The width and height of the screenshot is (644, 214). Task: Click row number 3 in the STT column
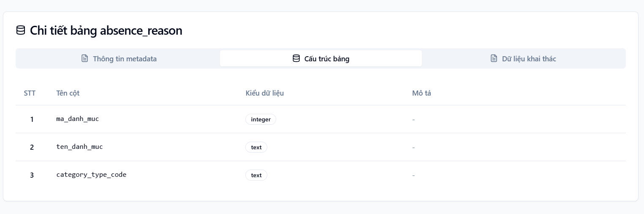[32, 175]
